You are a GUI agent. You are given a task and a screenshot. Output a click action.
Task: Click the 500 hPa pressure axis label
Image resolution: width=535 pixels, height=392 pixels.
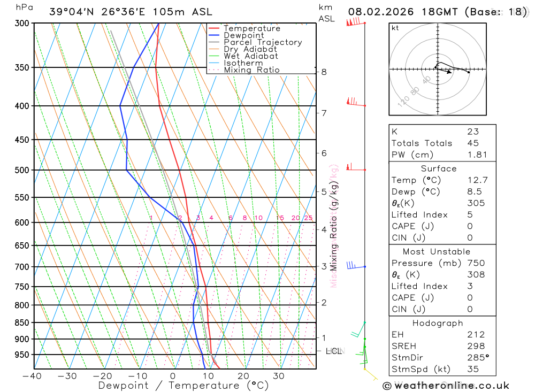coord(22,170)
